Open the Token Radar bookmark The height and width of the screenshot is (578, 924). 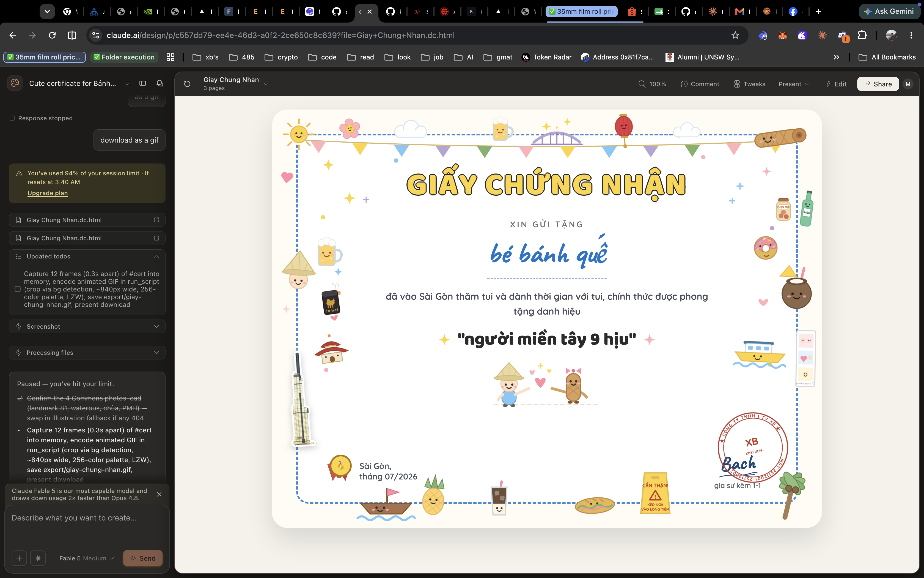point(546,57)
